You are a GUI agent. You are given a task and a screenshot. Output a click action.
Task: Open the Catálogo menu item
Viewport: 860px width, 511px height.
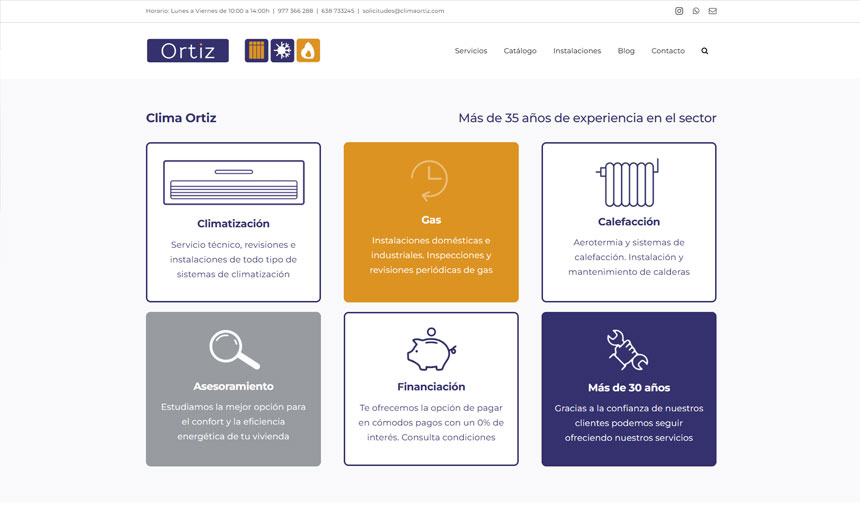(x=520, y=51)
